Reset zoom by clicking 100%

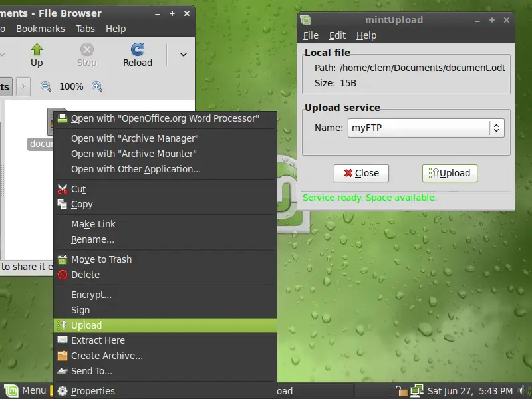click(x=71, y=87)
